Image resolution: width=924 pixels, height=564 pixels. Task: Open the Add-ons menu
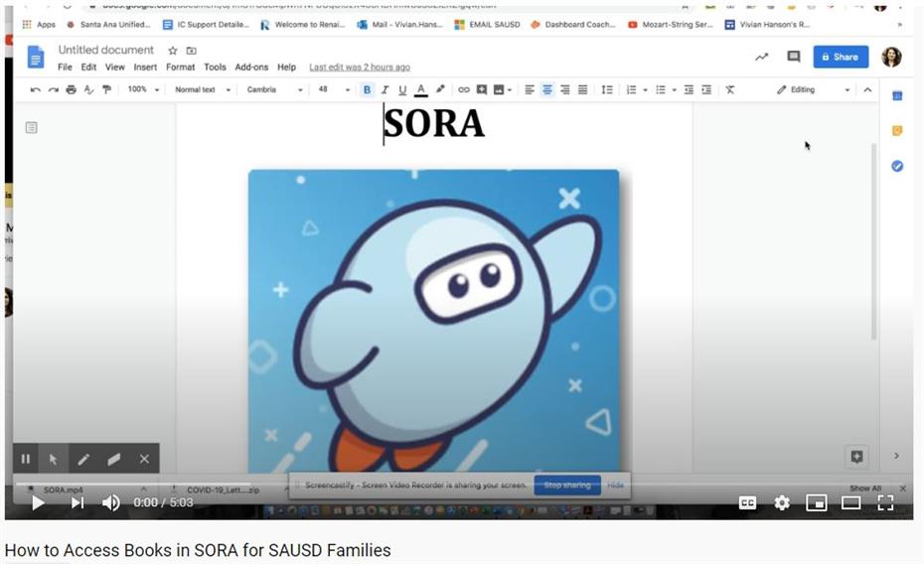(x=251, y=68)
